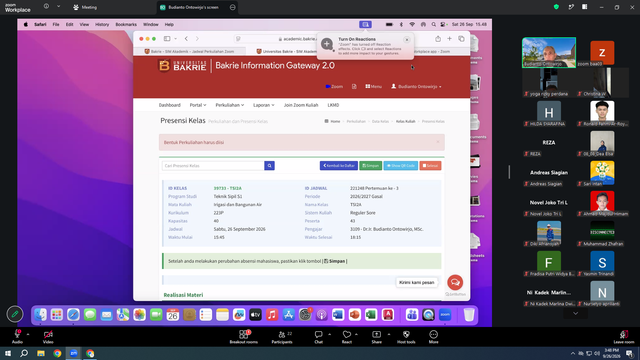Open File Explorer in Windows taskbar
The height and width of the screenshot is (360, 640).
[x=41, y=353]
